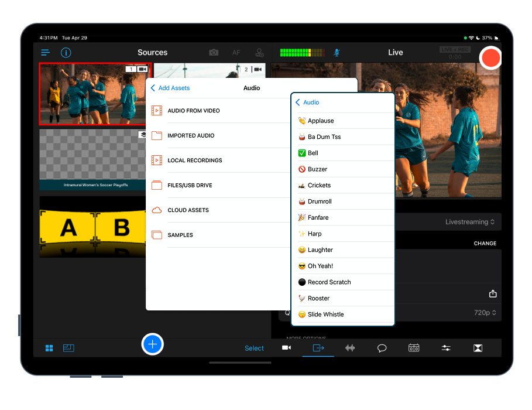Choose the Drumroll sound
This screenshot has width=532, height=410.
click(x=344, y=201)
